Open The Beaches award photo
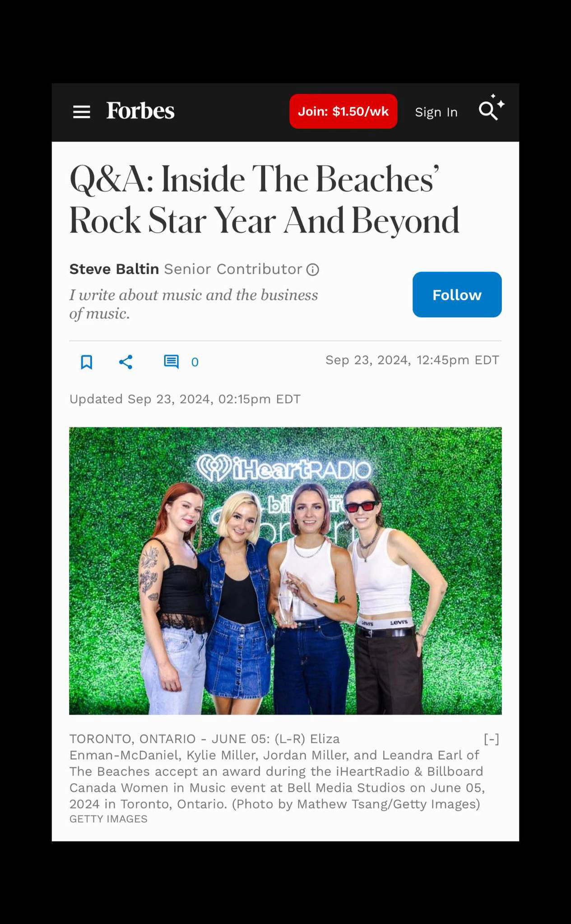571x924 pixels. click(285, 571)
